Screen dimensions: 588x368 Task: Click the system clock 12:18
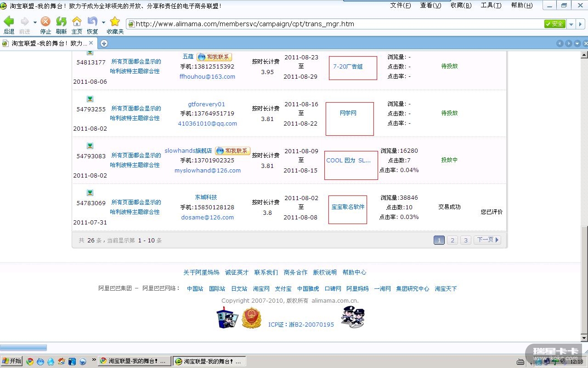tap(576, 362)
